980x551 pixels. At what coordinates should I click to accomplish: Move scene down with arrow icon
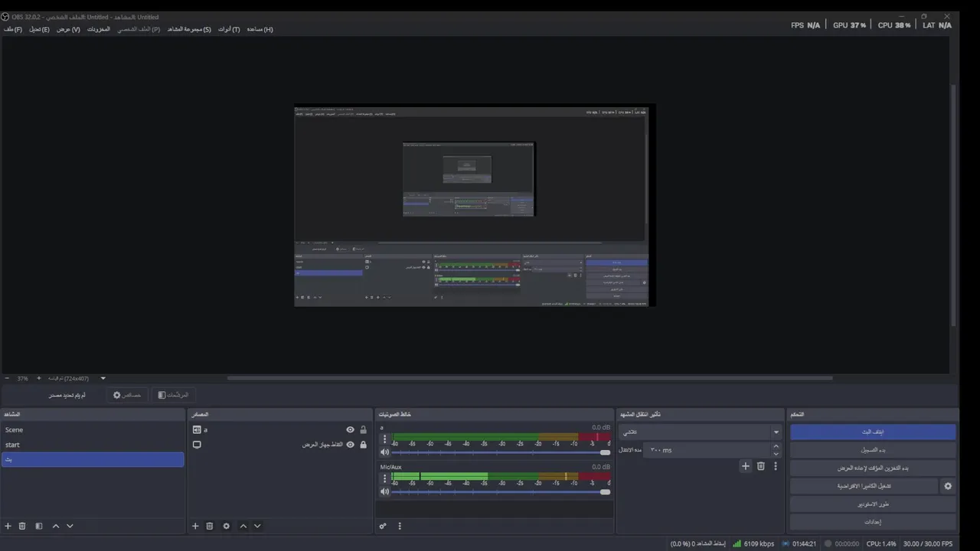(70, 526)
